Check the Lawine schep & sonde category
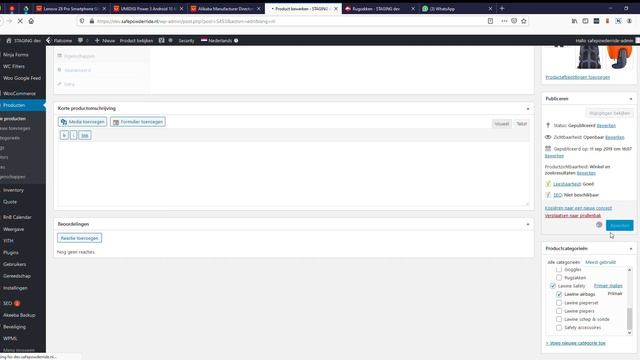Image resolution: width=640 pixels, height=360 pixels. point(559,319)
